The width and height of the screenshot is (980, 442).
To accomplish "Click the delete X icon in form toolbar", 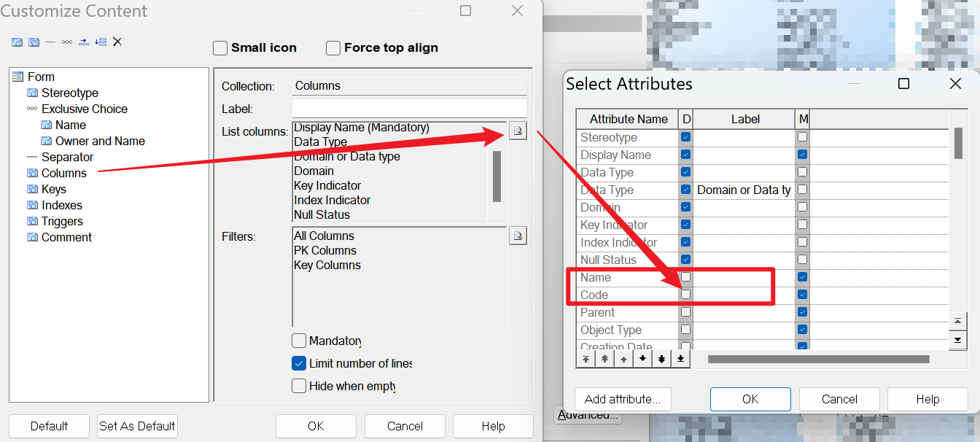I will [117, 42].
